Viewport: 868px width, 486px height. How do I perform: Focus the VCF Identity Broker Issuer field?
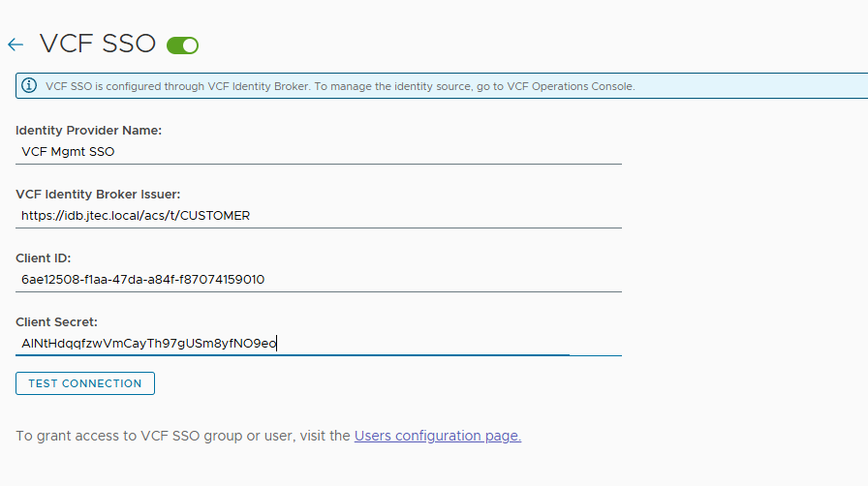[x=319, y=216]
